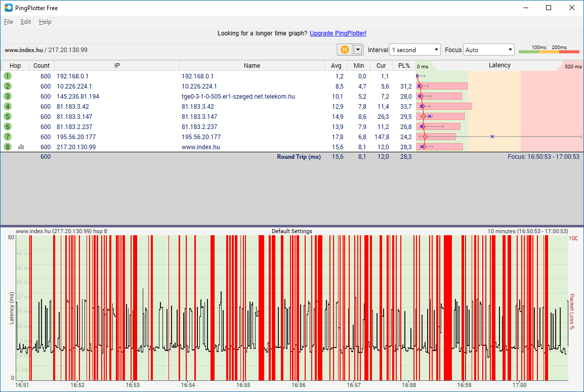Toggle the timeline graph icon on hop 8
The width and height of the screenshot is (584, 392).
(21, 147)
